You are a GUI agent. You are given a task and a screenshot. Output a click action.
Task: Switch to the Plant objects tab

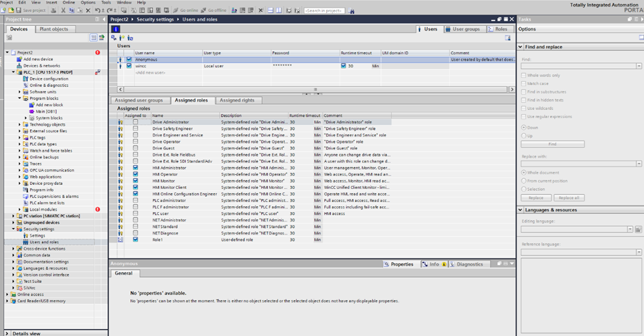pos(54,29)
